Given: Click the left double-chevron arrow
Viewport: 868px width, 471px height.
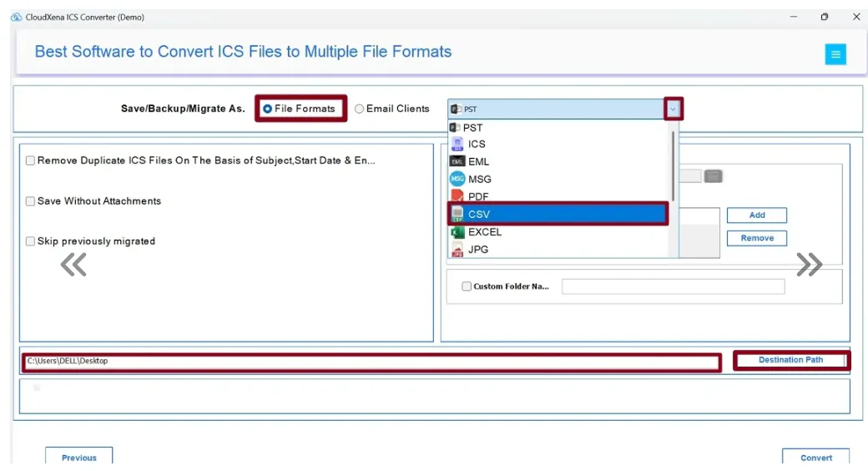Looking at the screenshot, I should point(73,265).
